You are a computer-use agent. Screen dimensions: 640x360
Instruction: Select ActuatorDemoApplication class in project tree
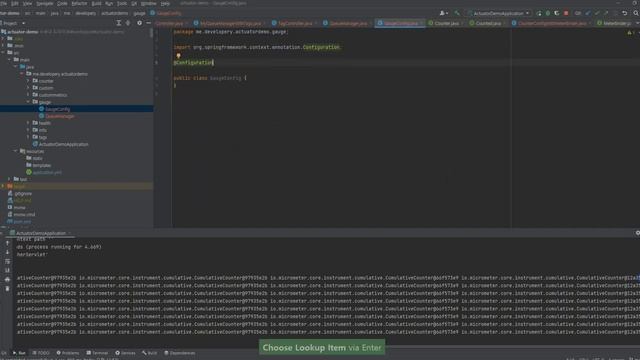click(x=63, y=144)
